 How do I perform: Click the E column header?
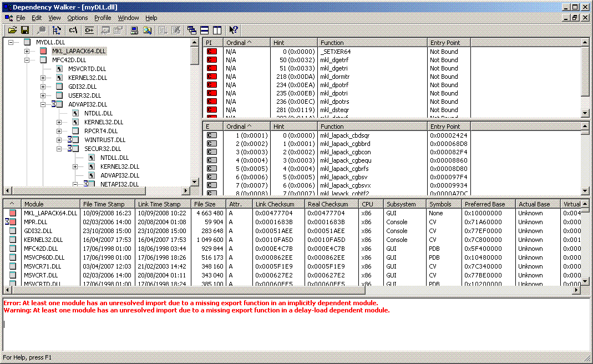(x=213, y=127)
